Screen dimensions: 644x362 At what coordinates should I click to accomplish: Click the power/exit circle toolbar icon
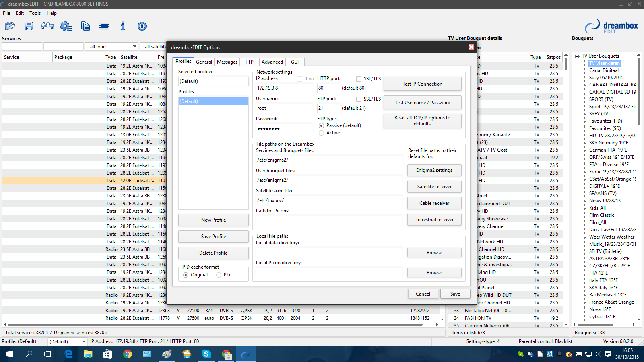coord(142,26)
